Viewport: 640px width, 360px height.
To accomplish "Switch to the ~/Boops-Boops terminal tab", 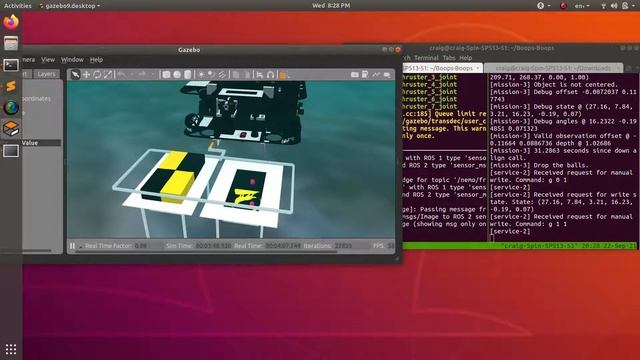I will click(442, 68).
